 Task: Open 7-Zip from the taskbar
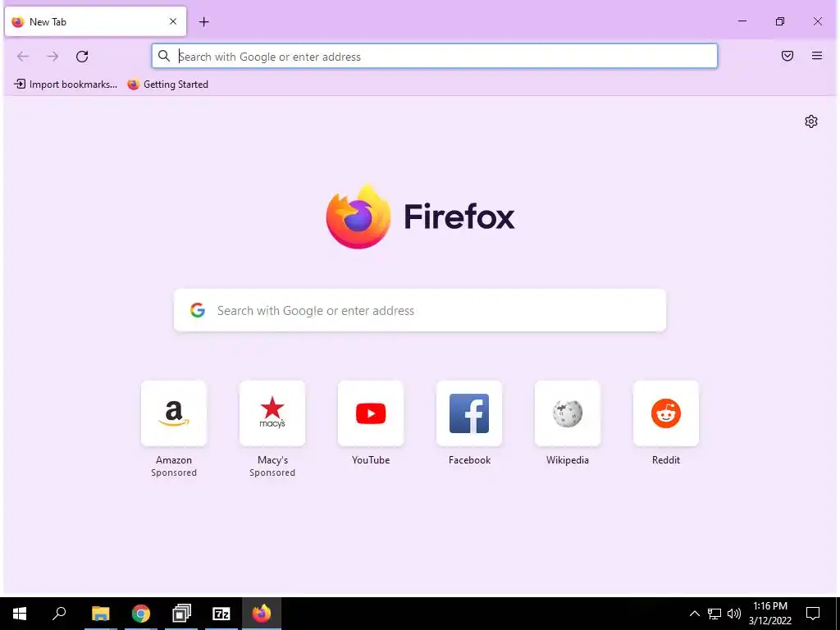[221, 614]
